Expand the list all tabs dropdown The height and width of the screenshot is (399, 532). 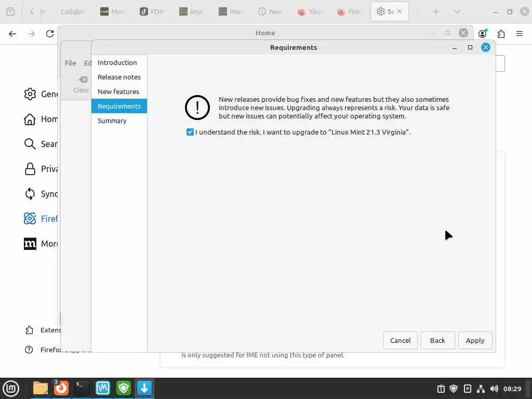click(457, 11)
